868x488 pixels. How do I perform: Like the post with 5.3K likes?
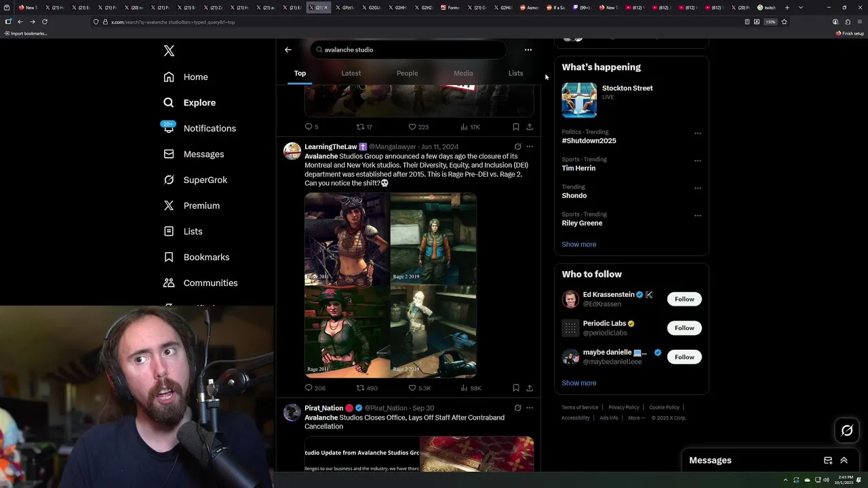point(419,388)
